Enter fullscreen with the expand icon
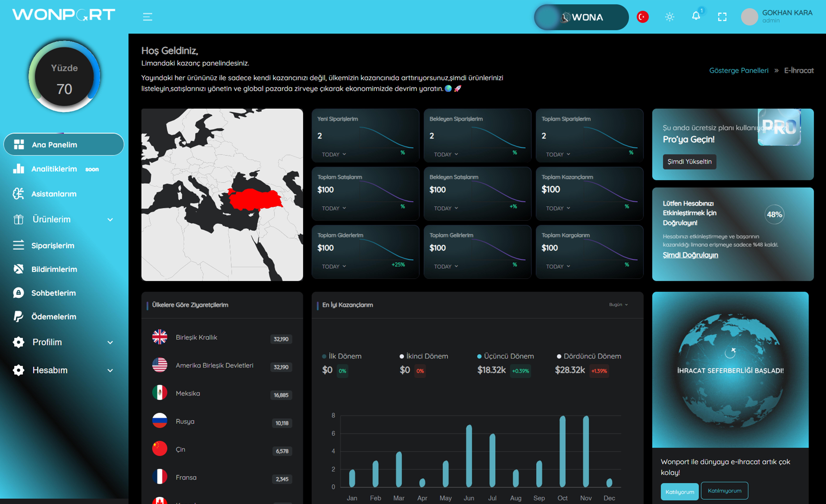Screen dimensions: 826x504 (722, 17)
